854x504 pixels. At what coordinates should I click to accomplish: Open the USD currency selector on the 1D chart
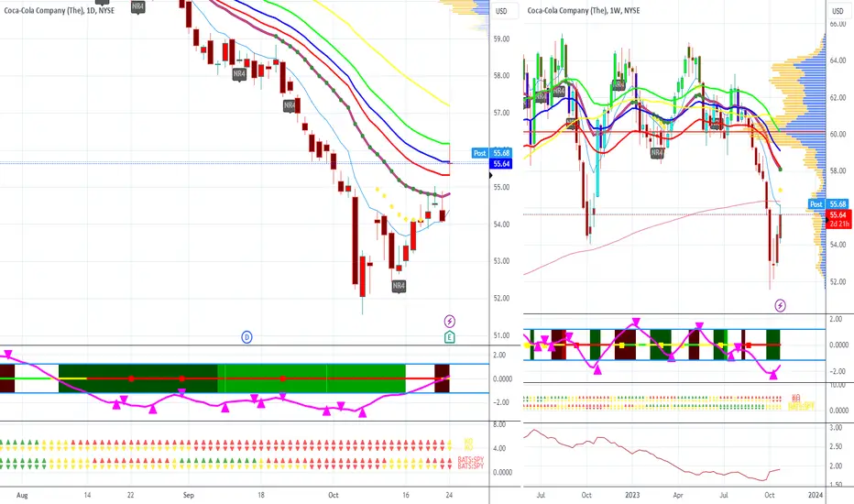click(501, 11)
